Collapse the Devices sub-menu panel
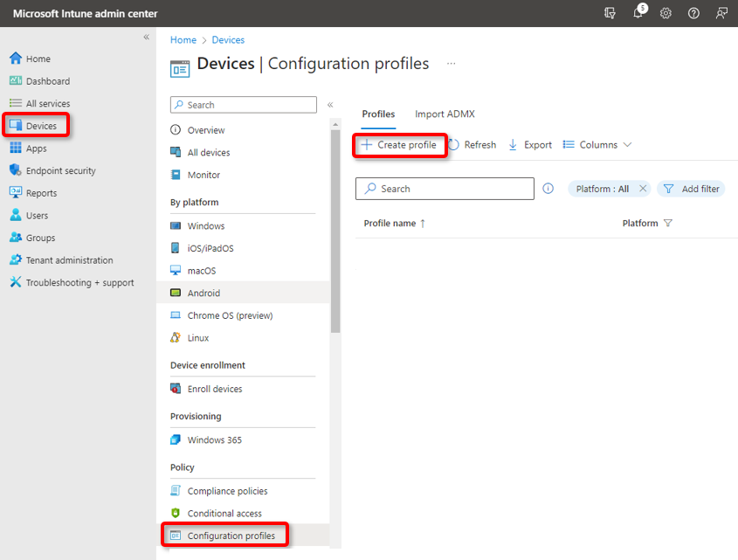 [x=330, y=105]
